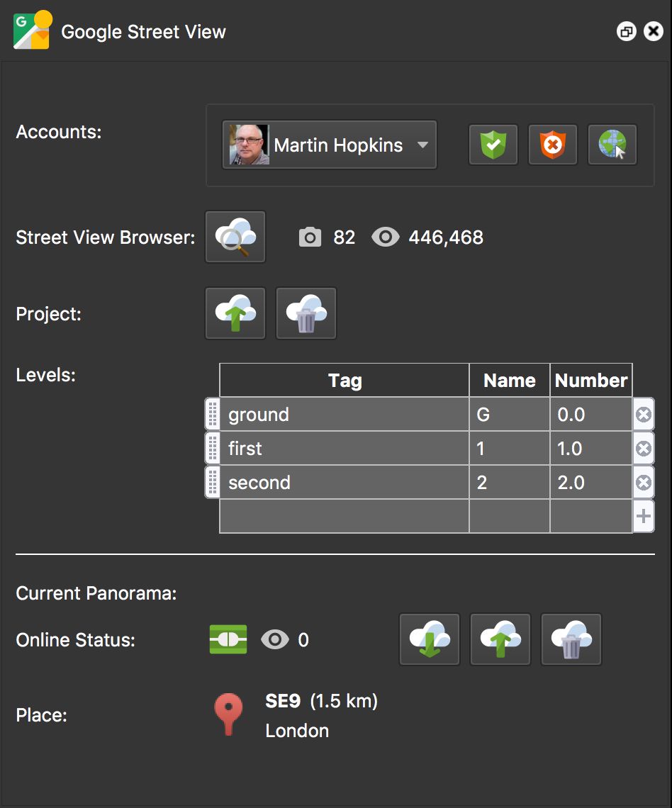Select the Tag cell of the first level

[x=344, y=448]
